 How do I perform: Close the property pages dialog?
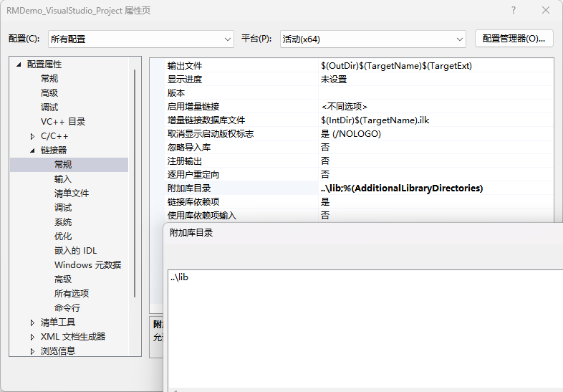tap(547, 10)
